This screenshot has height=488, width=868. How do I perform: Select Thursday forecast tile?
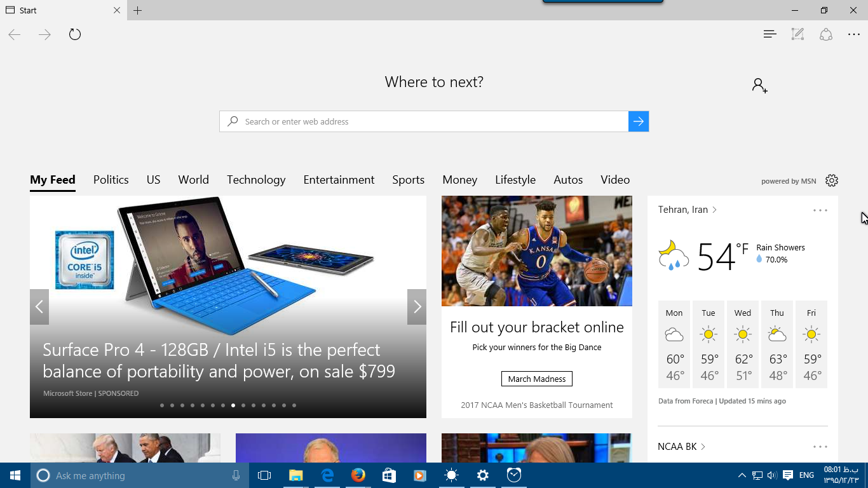(777, 344)
